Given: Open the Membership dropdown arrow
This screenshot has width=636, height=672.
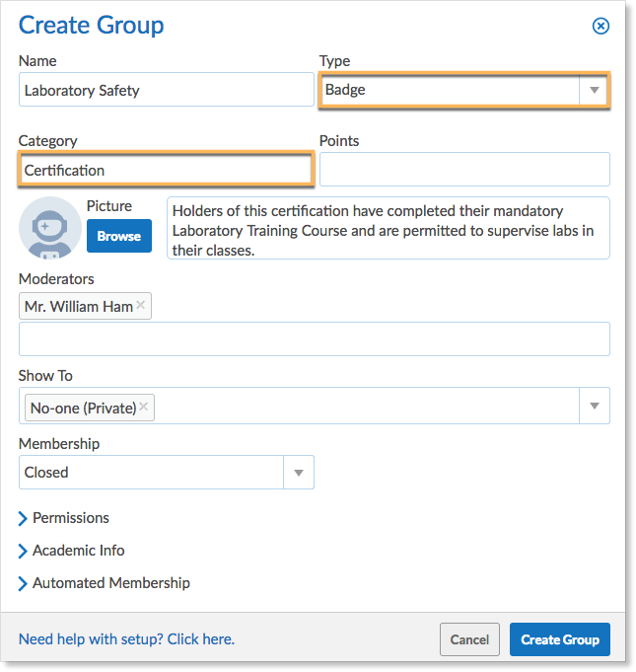Looking at the screenshot, I should pos(299,473).
